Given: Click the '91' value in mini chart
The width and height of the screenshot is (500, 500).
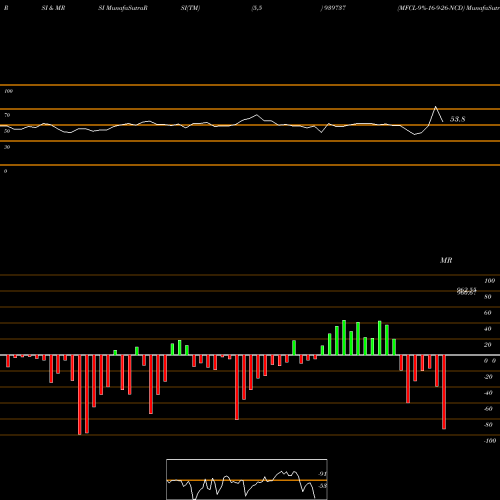Looking at the screenshot, I should click(x=322, y=474).
